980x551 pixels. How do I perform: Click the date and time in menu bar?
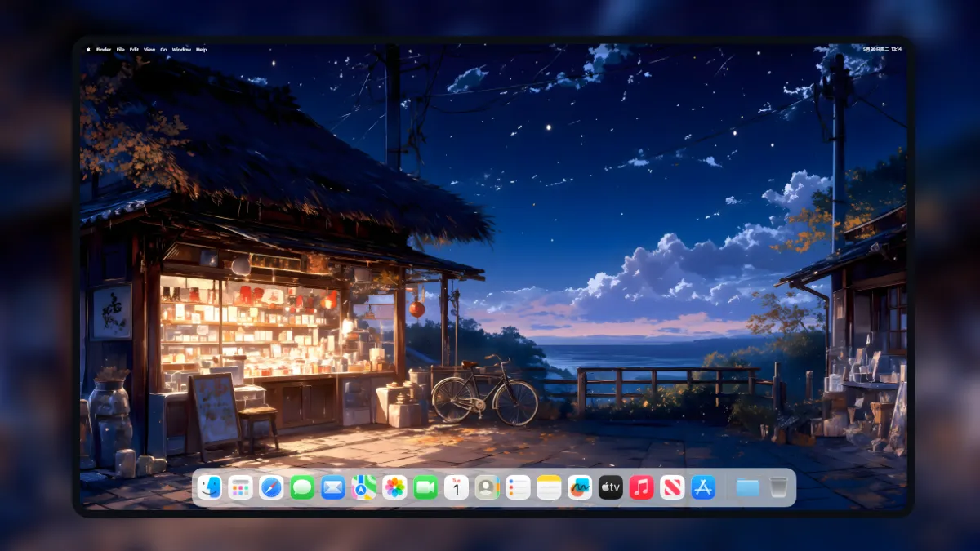[882, 50]
